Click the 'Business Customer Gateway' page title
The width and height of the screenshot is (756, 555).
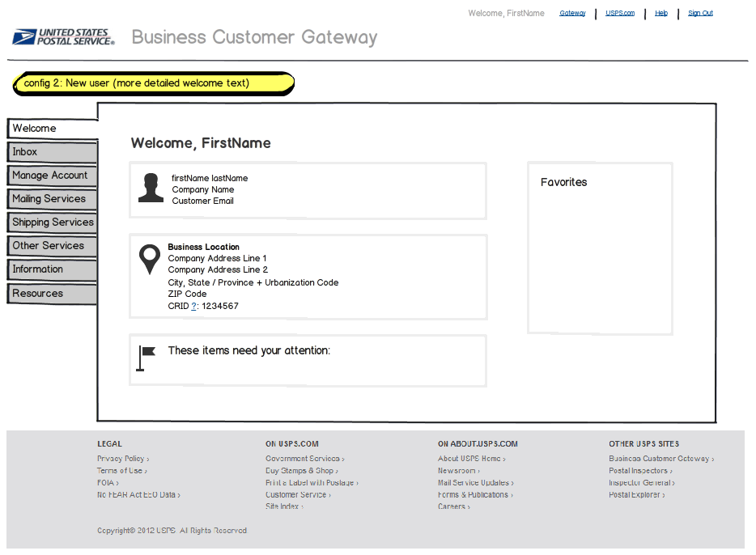(x=255, y=37)
